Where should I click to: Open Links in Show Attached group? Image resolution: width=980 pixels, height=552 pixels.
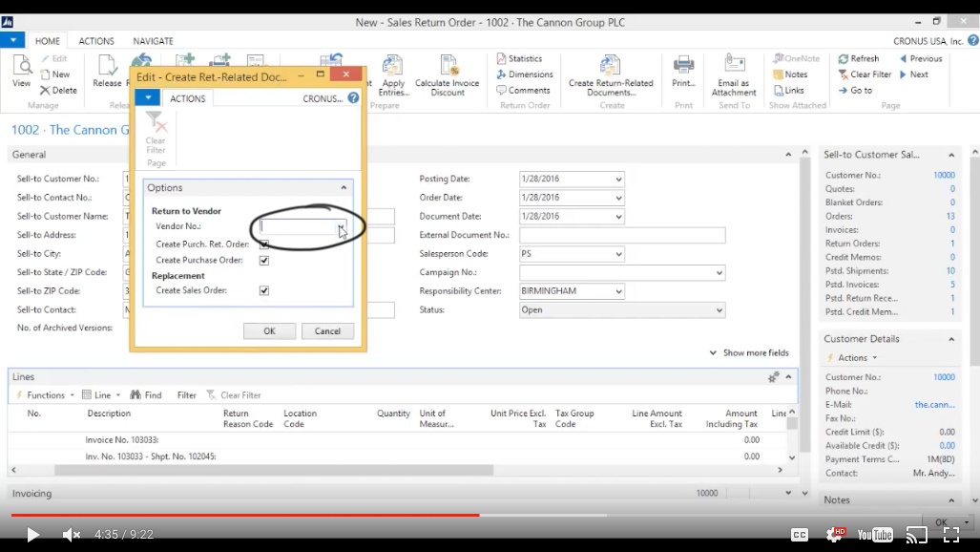(789, 90)
